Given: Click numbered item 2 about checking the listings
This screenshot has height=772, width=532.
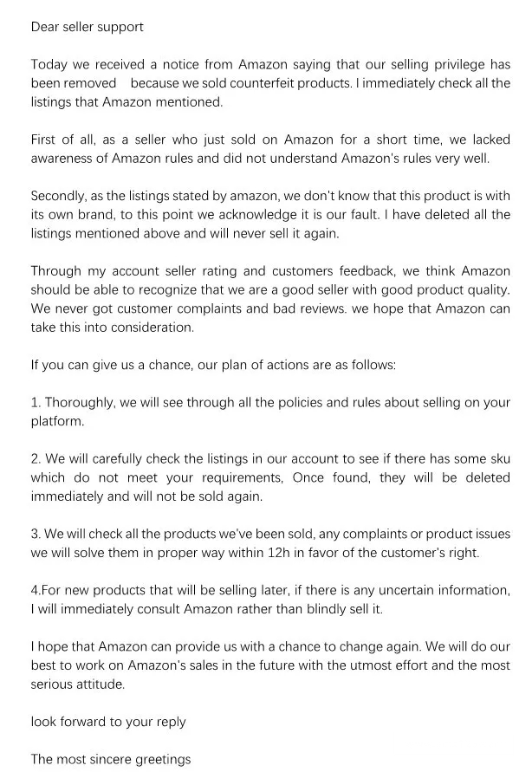Looking at the screenshot, I should click(x=270, y=477).
